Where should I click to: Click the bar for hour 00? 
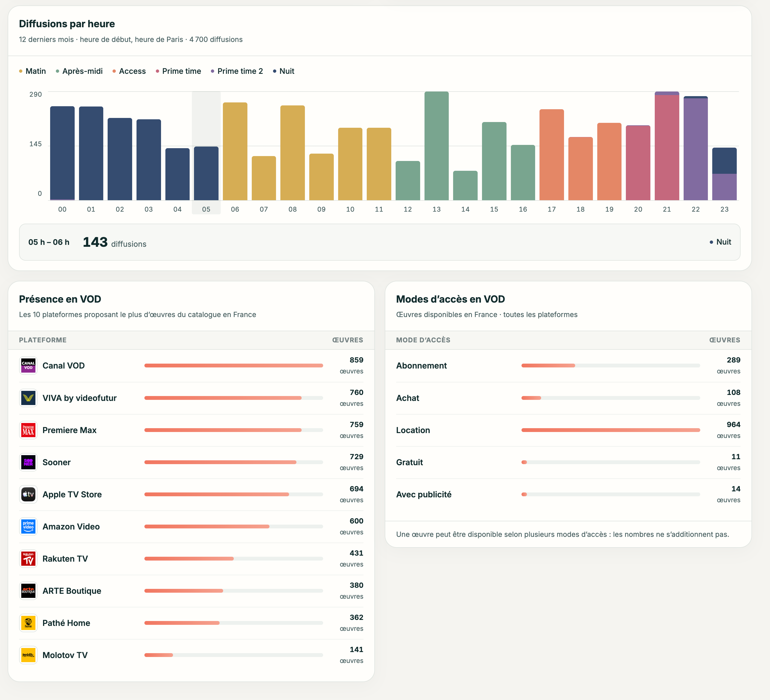[x=62, y=153]
